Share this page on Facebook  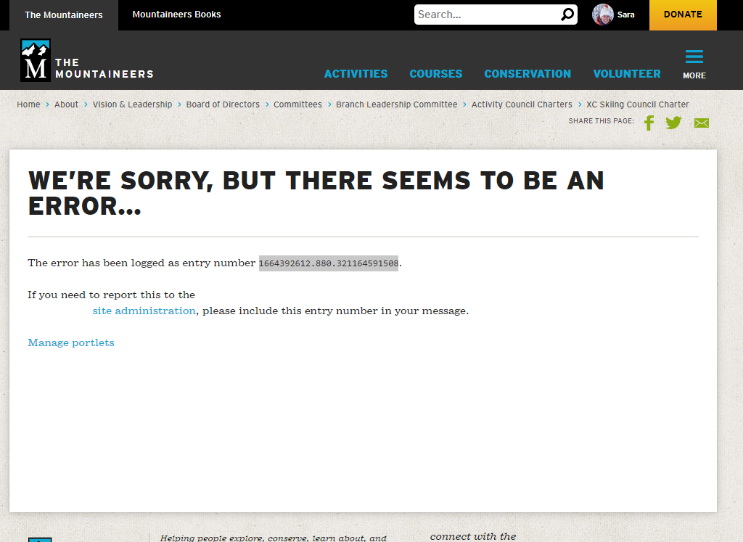648,123
